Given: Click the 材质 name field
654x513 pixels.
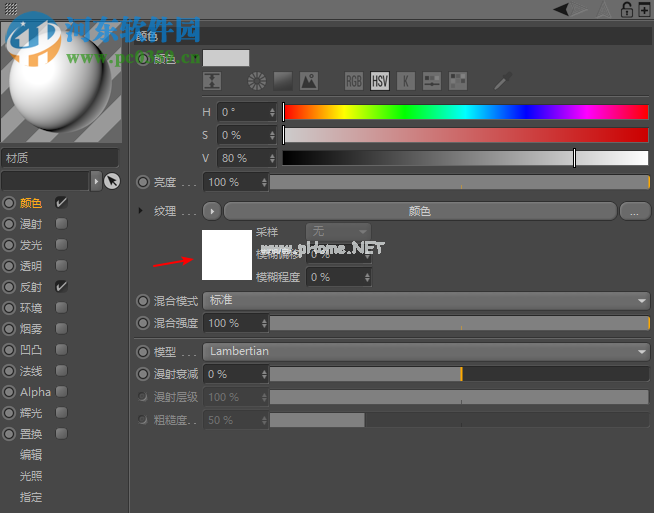Looking at the screenshot, I should click(x=60, y=158).
